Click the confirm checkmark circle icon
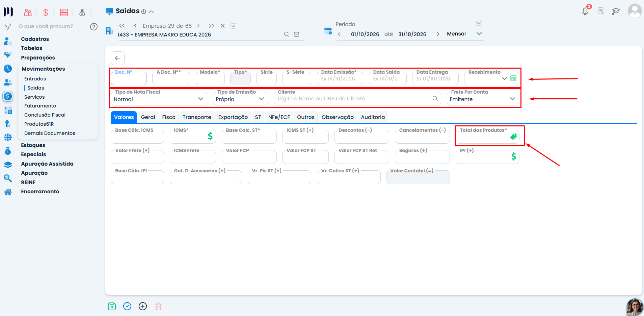The image size is (644, 316). point(127,306)
